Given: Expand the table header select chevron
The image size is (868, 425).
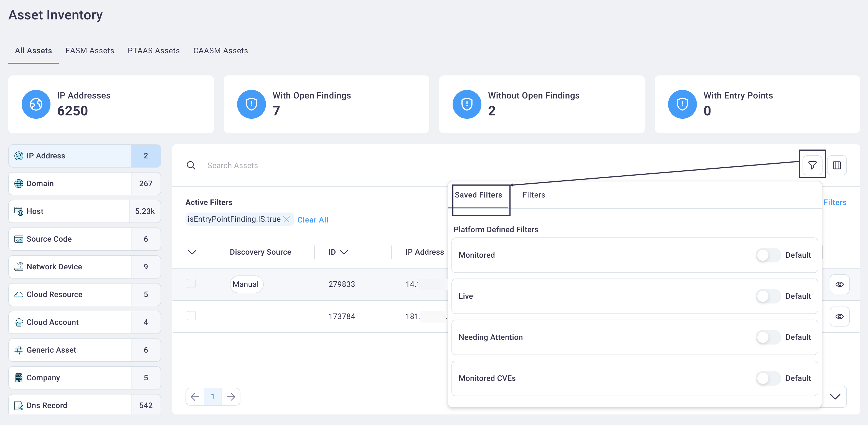Looking at the screenshot, I should tap(192, 252).
